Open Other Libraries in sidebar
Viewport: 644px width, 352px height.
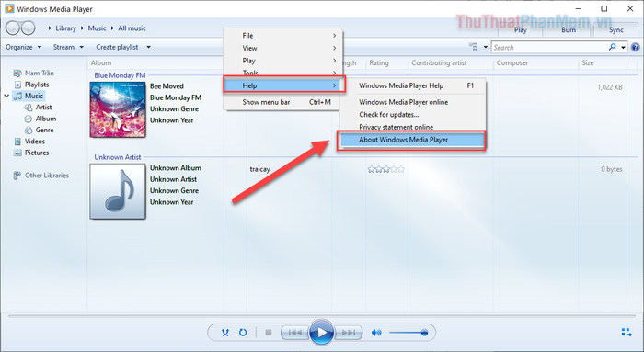pyautogui.click(x=41, y=176)
